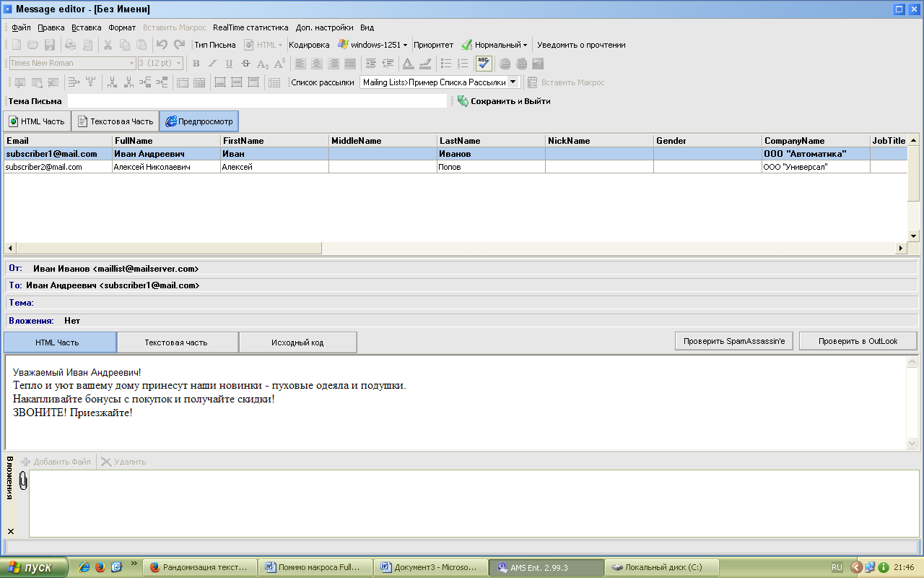The width and height of the screenshot is (924, 578).
Task: Center-align text
Action: pyautogui.click(x=317, y=64)
